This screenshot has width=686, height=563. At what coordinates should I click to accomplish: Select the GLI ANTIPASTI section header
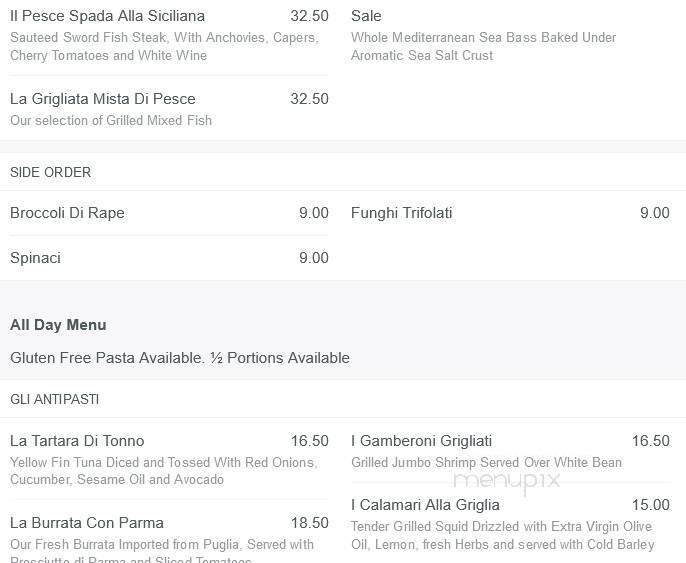pyautogui.click(x=54, y=399)
